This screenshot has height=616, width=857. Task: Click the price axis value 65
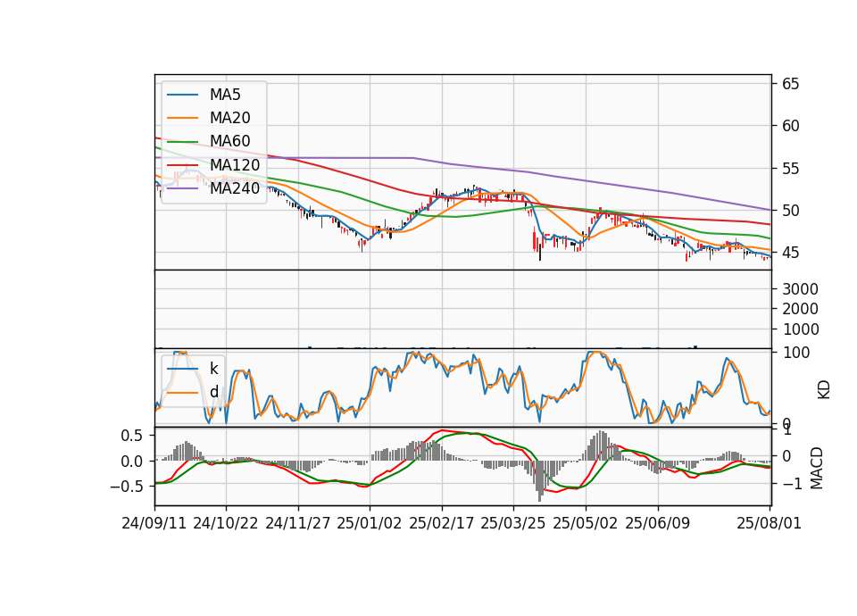790,84
